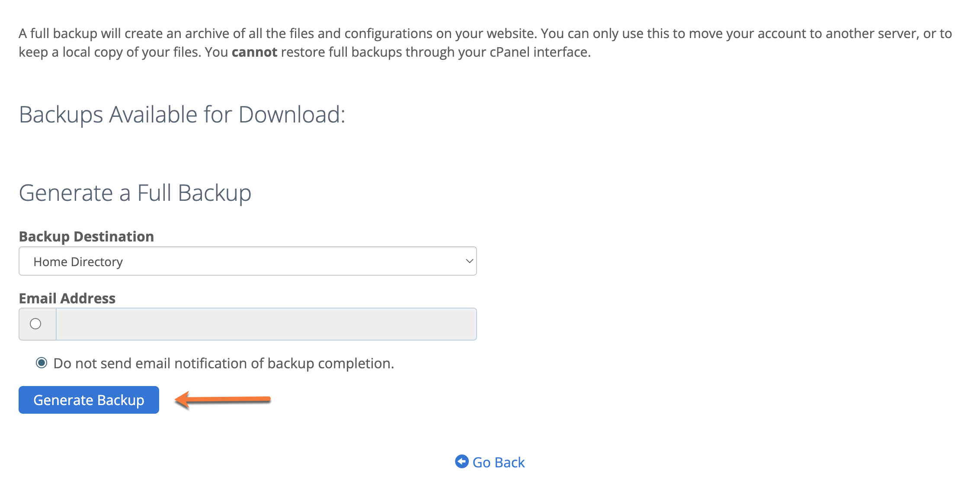Click the Email Address field label

pyautogui.click(x=67, y=298)
